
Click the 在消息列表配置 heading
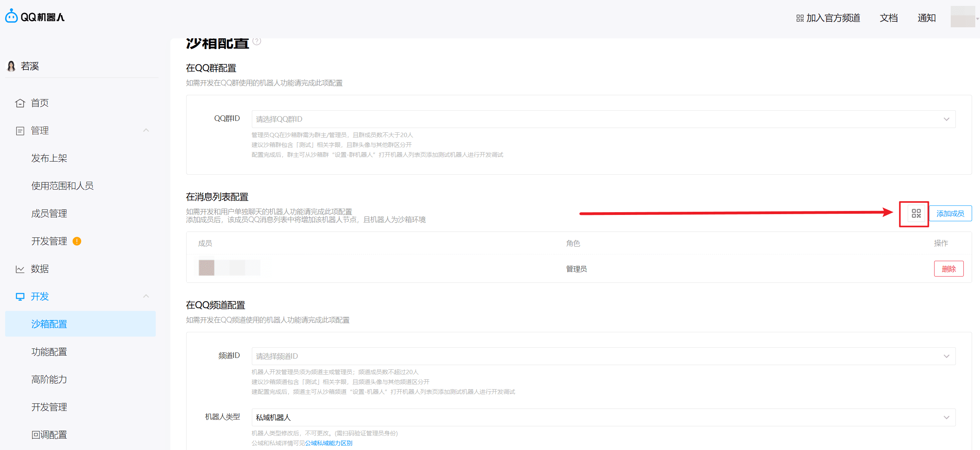pos(217,197)
